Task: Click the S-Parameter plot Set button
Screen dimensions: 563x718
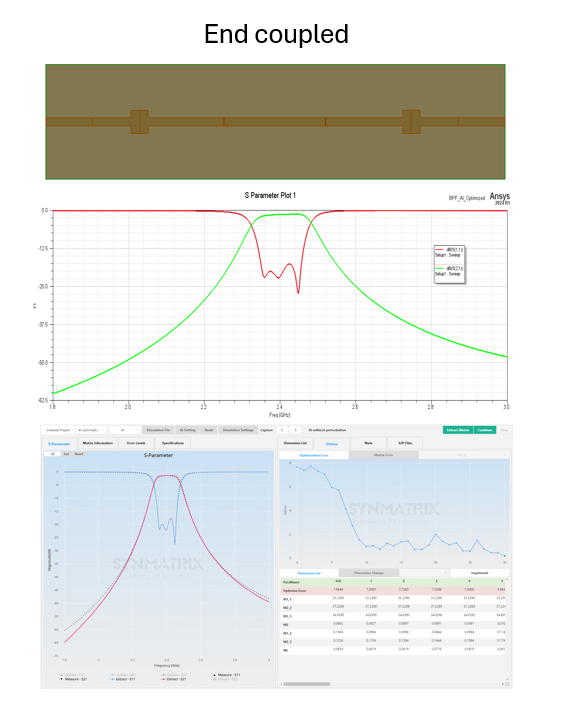Action: (x=66, y=454)
